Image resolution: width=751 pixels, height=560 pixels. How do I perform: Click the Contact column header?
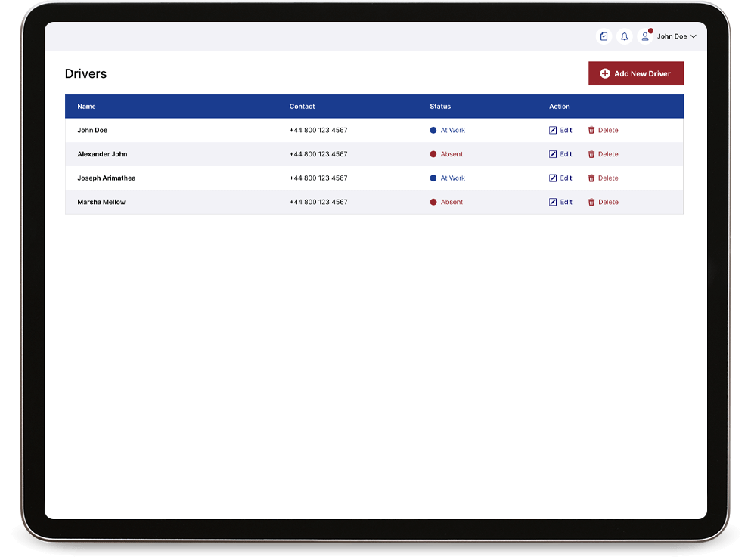coord(302,107)
